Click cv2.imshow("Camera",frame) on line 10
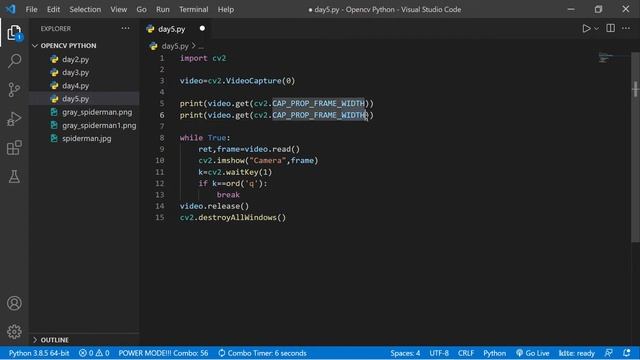 pyautogui.click(x=258, y=160)
